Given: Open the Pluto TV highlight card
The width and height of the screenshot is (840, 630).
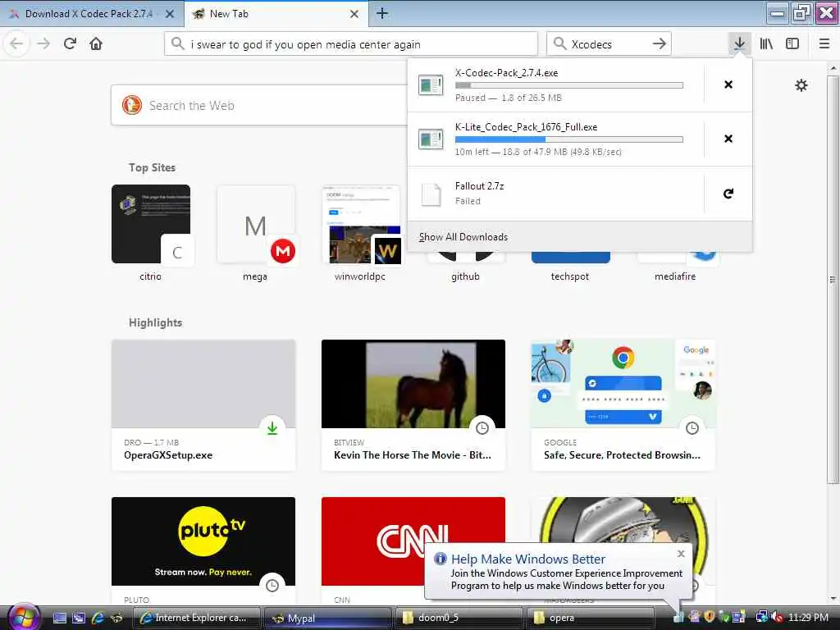Looking at the screenshot, I should 203,551.
